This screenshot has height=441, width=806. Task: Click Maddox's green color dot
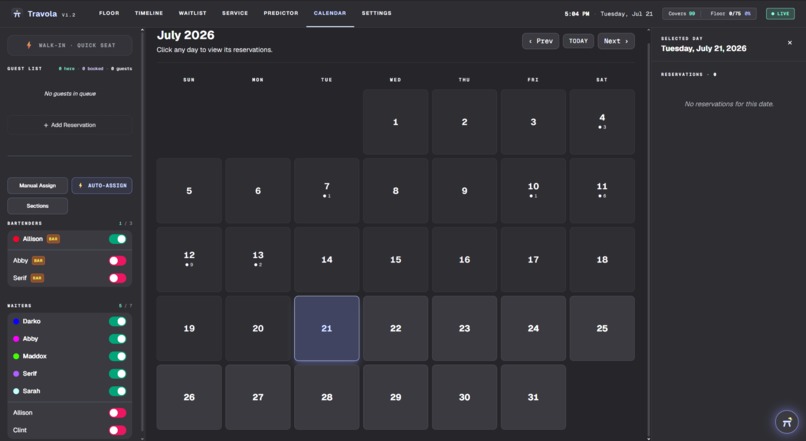[16, 356]
